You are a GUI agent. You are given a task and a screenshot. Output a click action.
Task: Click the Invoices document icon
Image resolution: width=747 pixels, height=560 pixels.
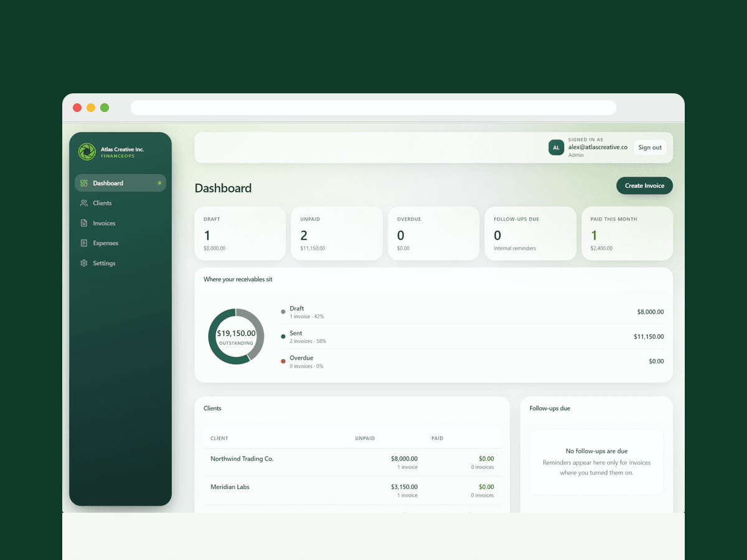pos(84,223)
